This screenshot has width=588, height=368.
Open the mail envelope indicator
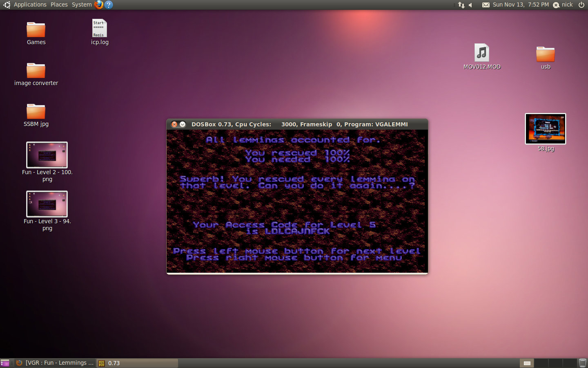(486, 5)
